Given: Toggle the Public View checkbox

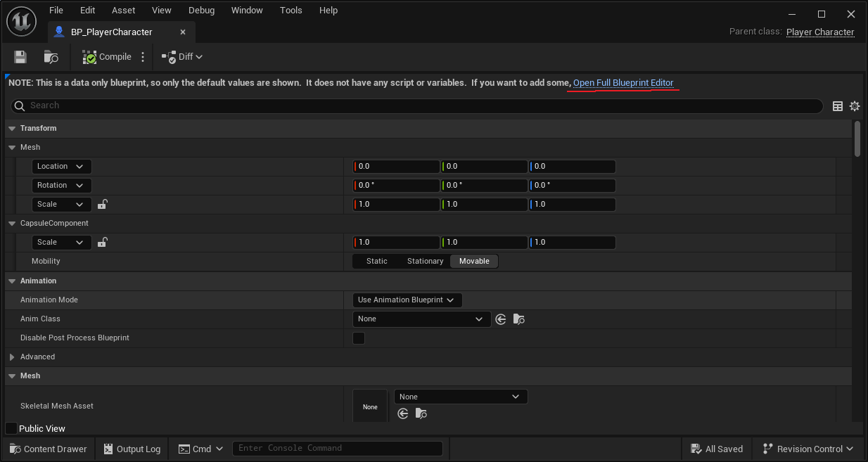Looking at the screenshot, I should click(11, 428).
